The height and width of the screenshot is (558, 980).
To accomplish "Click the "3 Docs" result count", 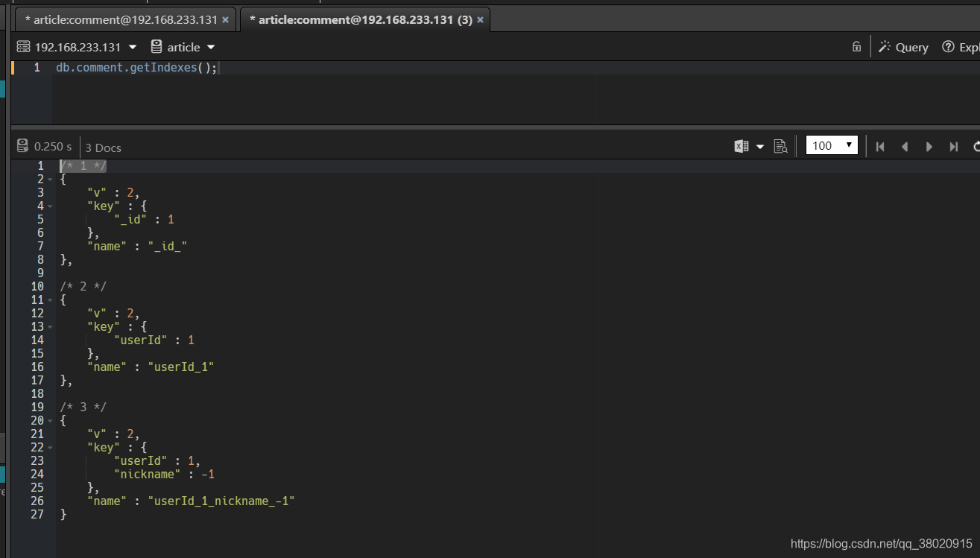I will pos(103,148).
